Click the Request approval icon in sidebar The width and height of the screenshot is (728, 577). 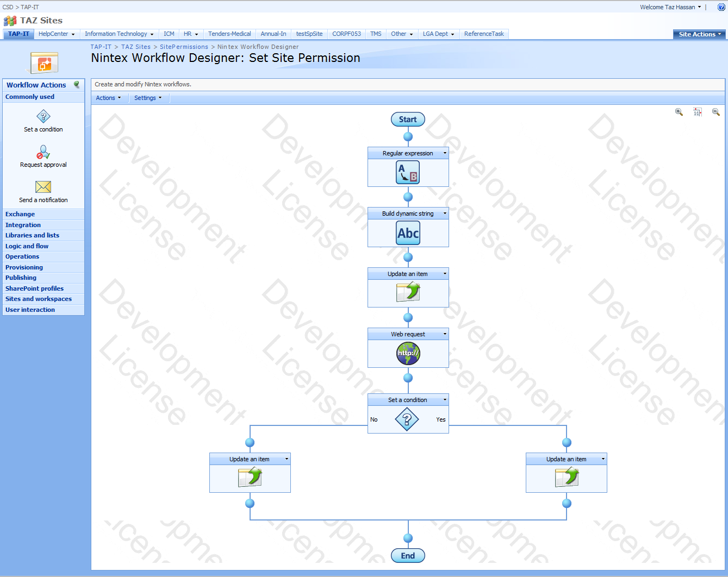pyautogui.click(x=43, y=152)
